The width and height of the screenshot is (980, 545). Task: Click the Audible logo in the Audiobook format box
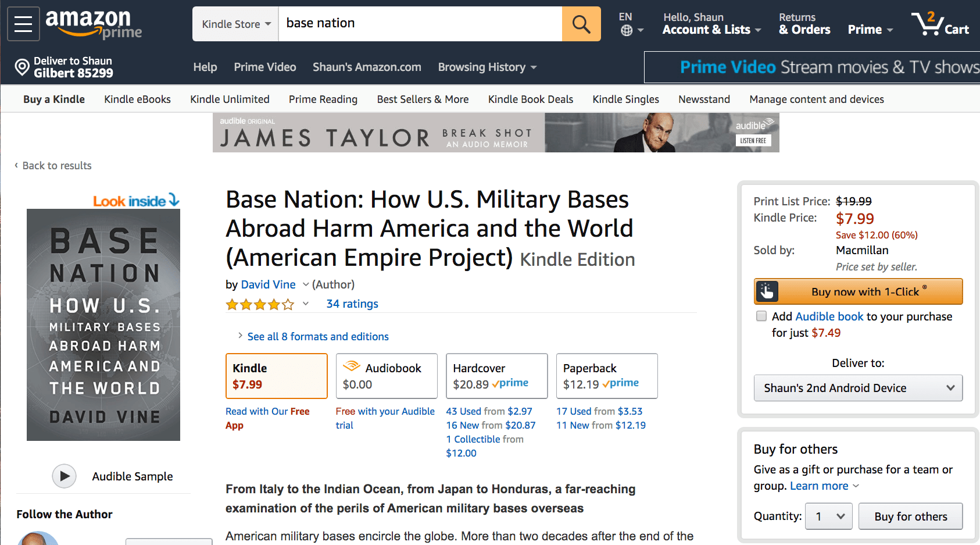pos(351,366)
